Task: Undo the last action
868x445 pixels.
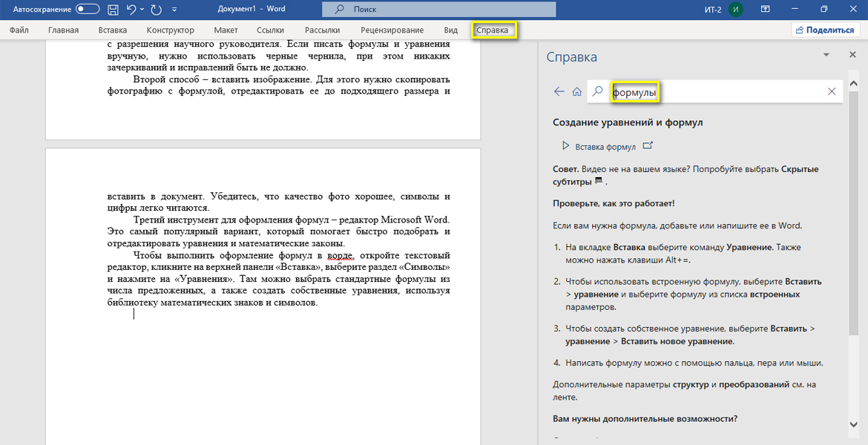Action: (131, 10)
